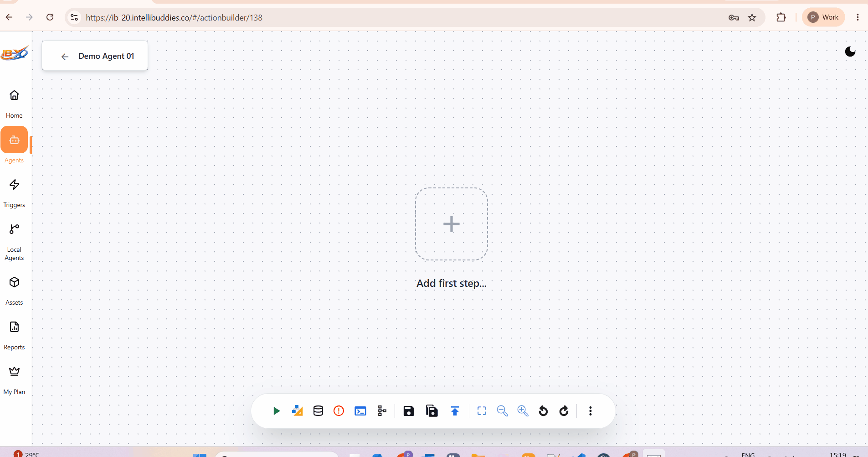The height and width of the screenshot is (457, 868).
Task: Show errors via the red exclamation icon
Action: click(x=339, y=411)
